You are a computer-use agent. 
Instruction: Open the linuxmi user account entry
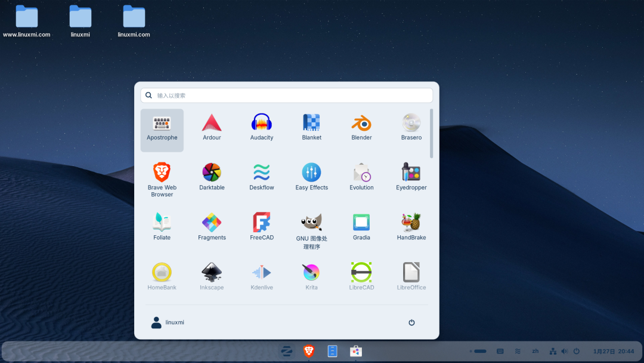pos(168,322)
